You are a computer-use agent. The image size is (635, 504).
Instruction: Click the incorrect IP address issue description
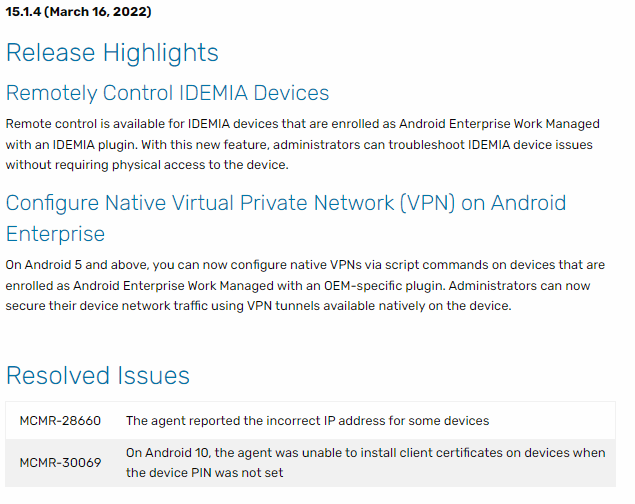tap(307, 421)
